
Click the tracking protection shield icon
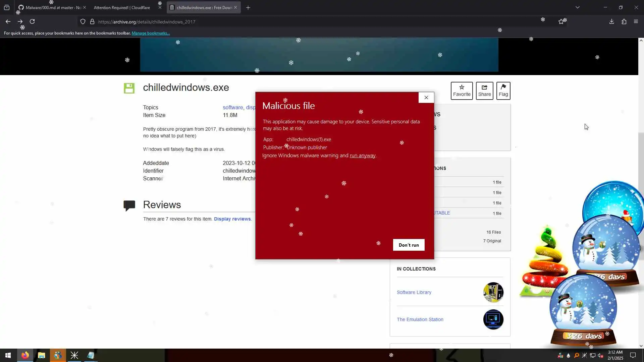coord(83,22)
